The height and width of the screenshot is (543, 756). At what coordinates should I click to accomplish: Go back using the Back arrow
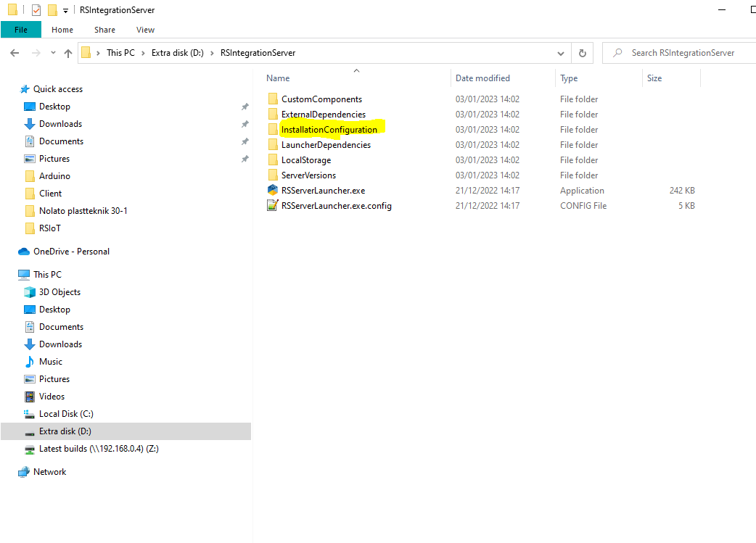[15, 53]
